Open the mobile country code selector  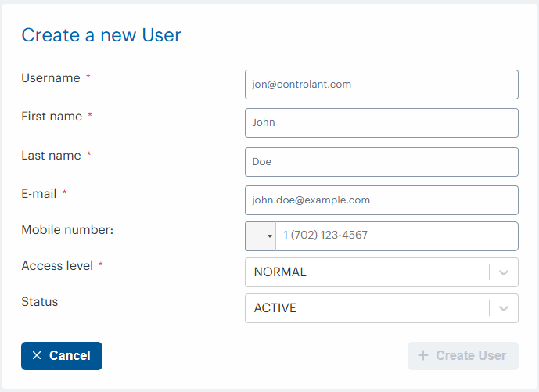261,236
